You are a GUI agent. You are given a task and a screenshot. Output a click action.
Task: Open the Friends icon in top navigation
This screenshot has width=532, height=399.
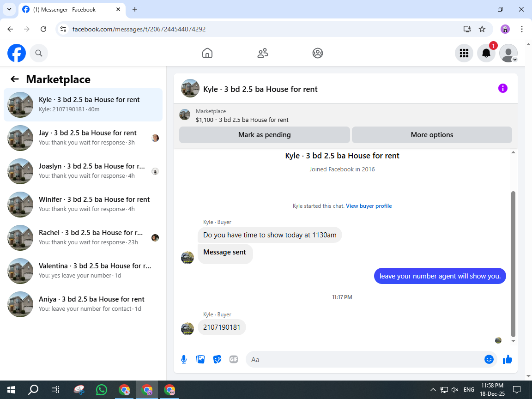(x=263, y=53)
